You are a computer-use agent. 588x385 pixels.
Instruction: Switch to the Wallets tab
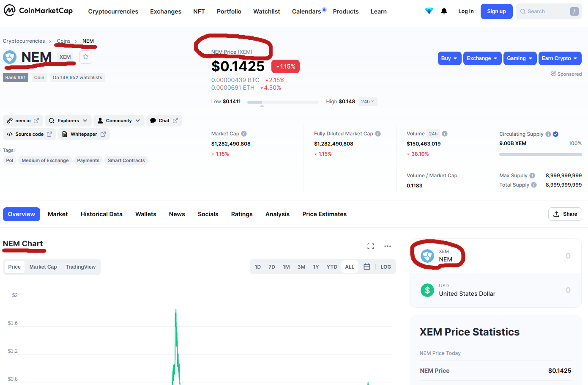click(146, 214)
